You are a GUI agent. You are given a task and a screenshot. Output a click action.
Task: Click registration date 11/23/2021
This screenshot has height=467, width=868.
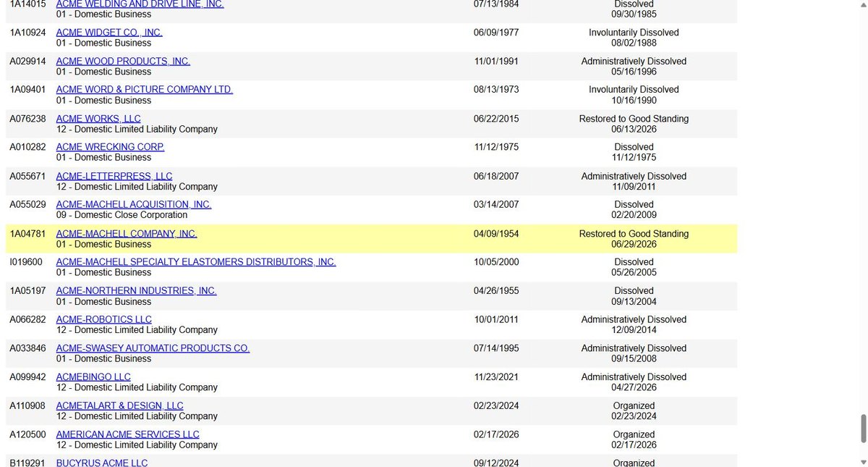496,377
